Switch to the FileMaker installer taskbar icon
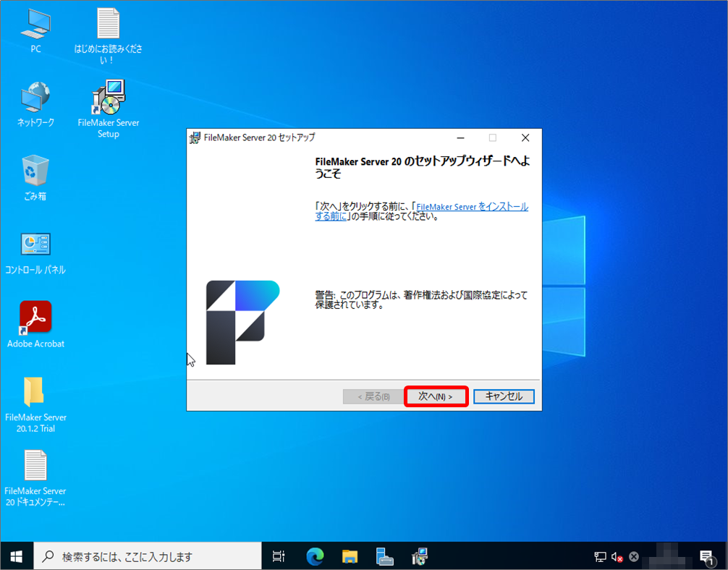Screen dimensions: 728x570 pyautogui.click(x=419, y=556)
